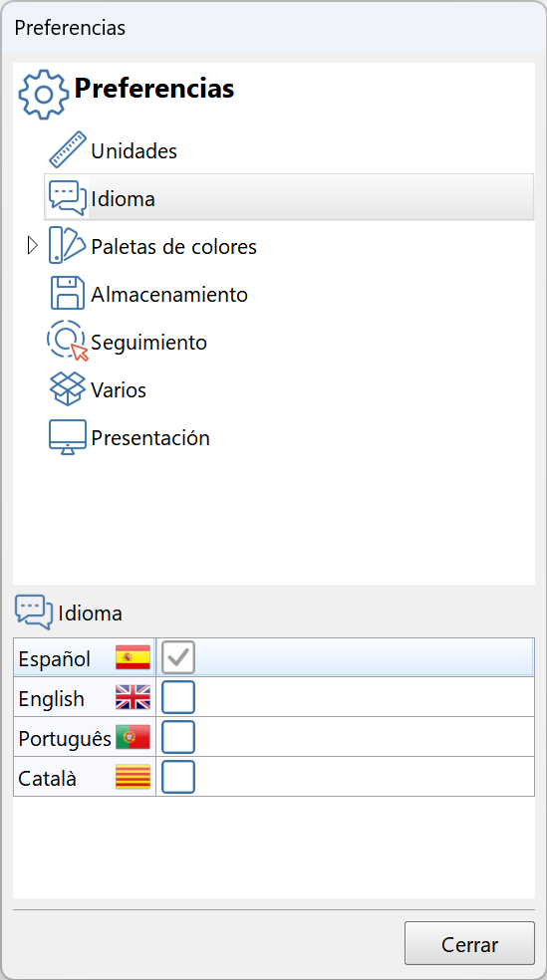
Task: Click the Portuguese flag icon
Action: click(134, 738)
